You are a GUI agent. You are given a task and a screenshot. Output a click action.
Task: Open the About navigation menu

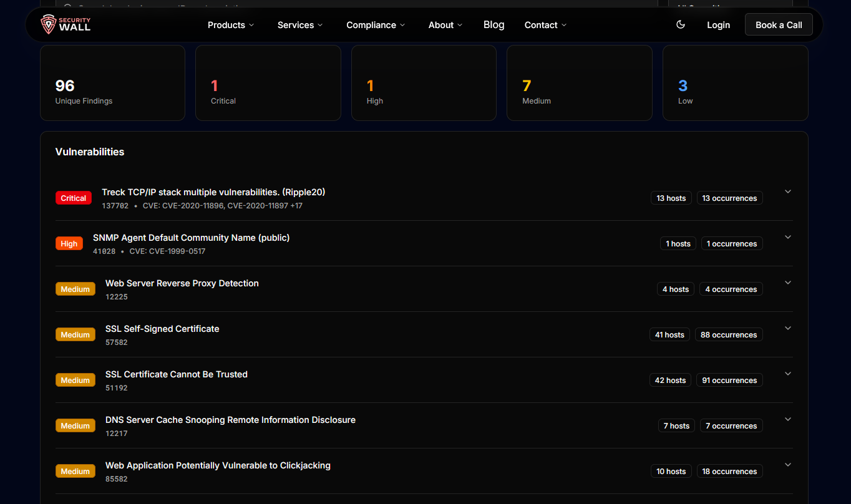(x=445, y=25)
